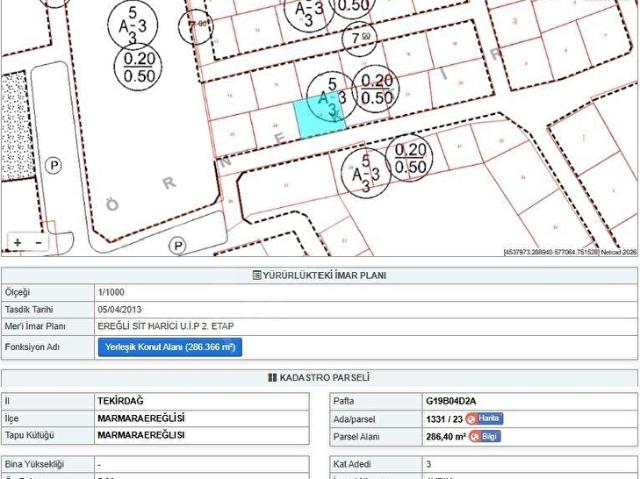Click the Bilgi button's orange icon

[474, 436]
